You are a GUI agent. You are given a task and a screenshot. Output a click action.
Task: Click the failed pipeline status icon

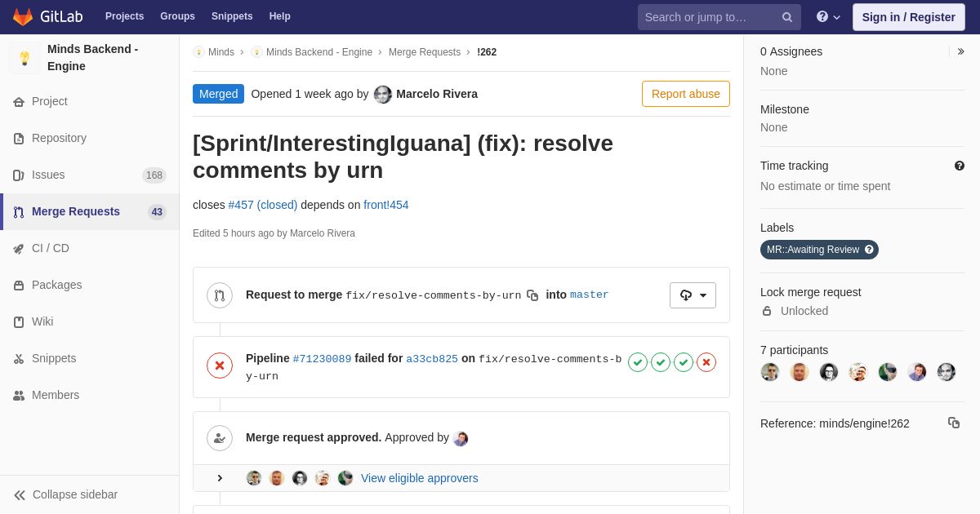click(x=220, y=366)
